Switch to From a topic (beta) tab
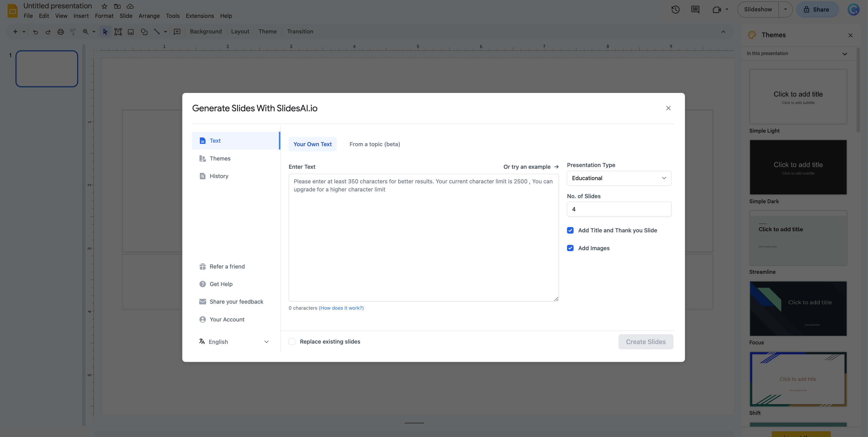This screenshot has width=868, height=437. coord(375,144)
